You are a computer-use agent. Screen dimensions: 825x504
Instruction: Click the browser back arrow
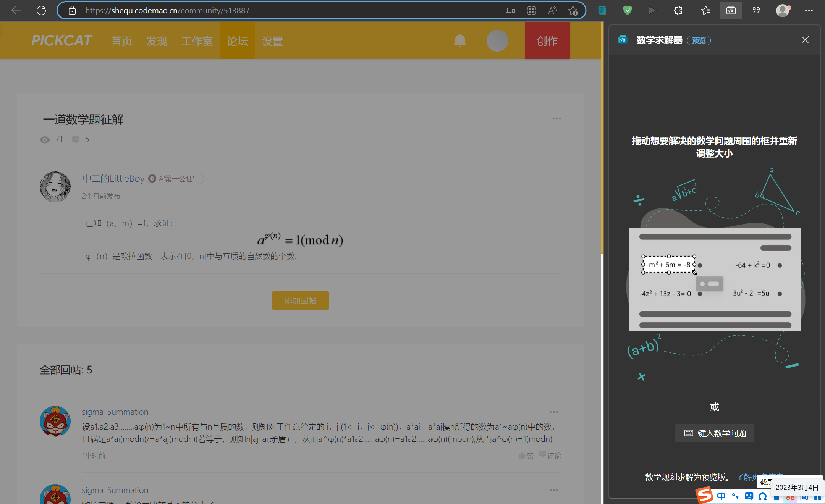pyautogui.click(x=16, y=10)
